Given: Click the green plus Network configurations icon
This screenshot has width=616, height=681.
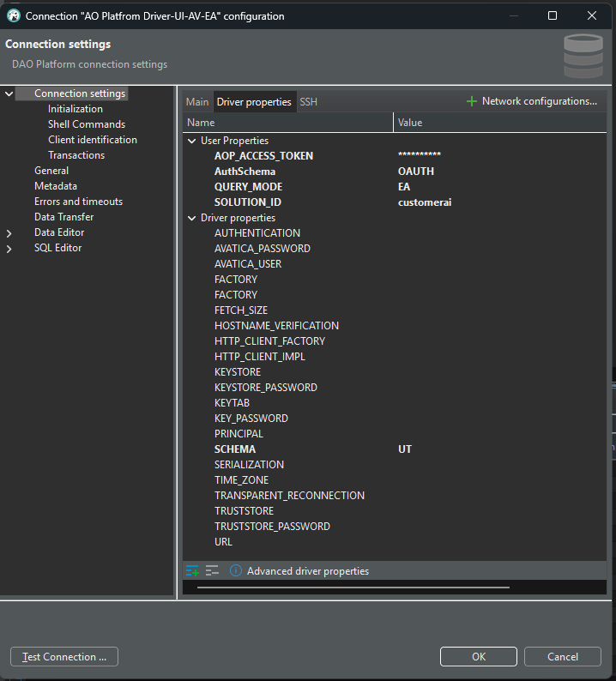Looking at the screenshot, I should (x=471, y=101).
